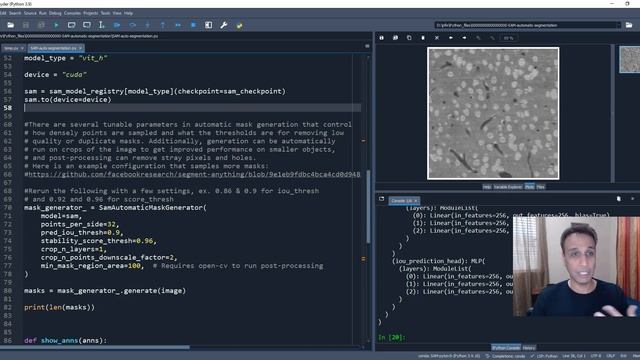640x360 pixels.
Task: Click the editor horizontal scrollbar
Action: (x=95, y=348)
